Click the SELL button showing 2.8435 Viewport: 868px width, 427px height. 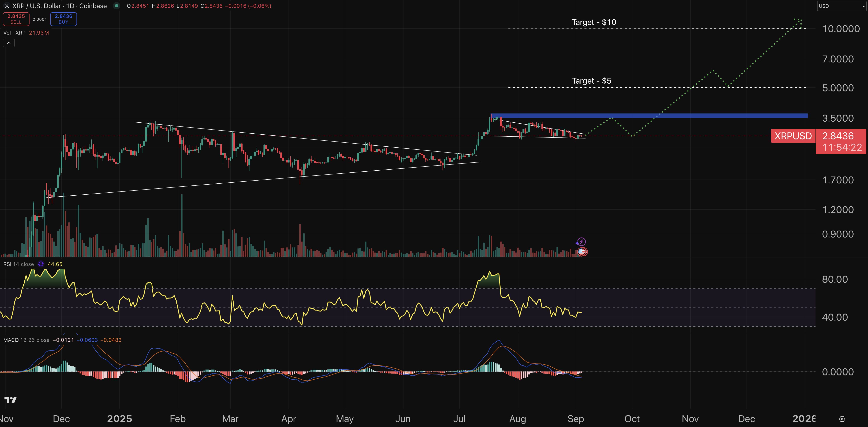[x=16, y=19]
